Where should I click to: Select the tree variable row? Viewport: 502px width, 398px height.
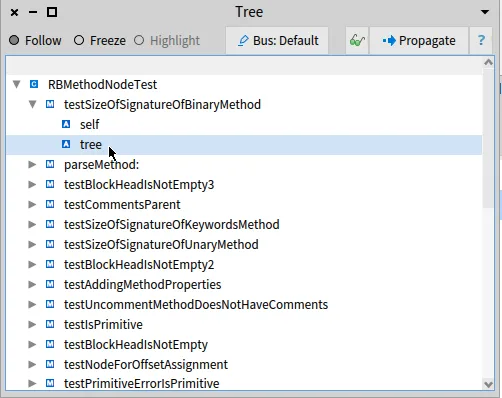click(x=244, y=144)
